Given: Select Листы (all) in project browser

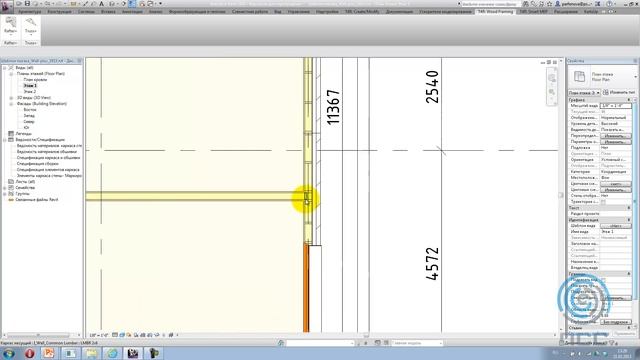Looking at the screenshot, I should 25,182.
